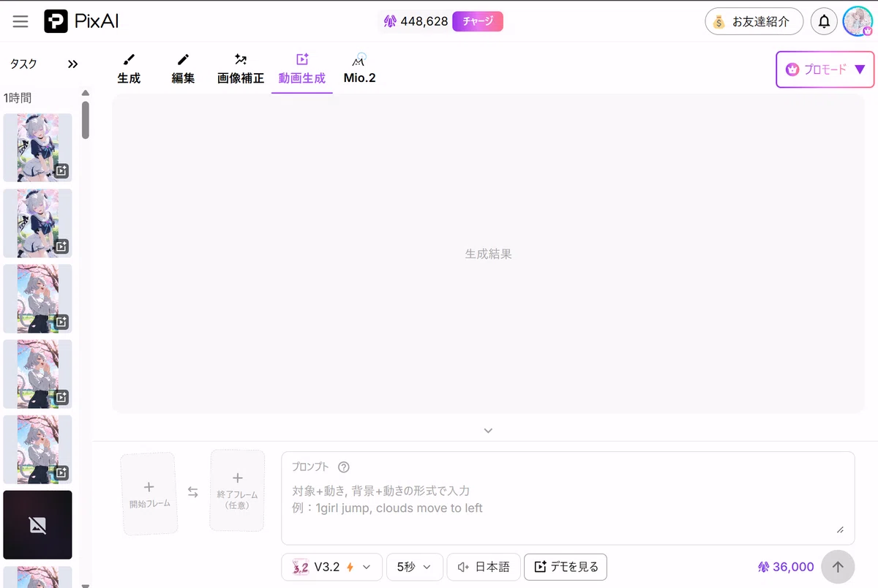Open the 5秒 duration dropdown
Viewport: 878px width, 588px height.
pyautogui.click(x=415, y=567)
